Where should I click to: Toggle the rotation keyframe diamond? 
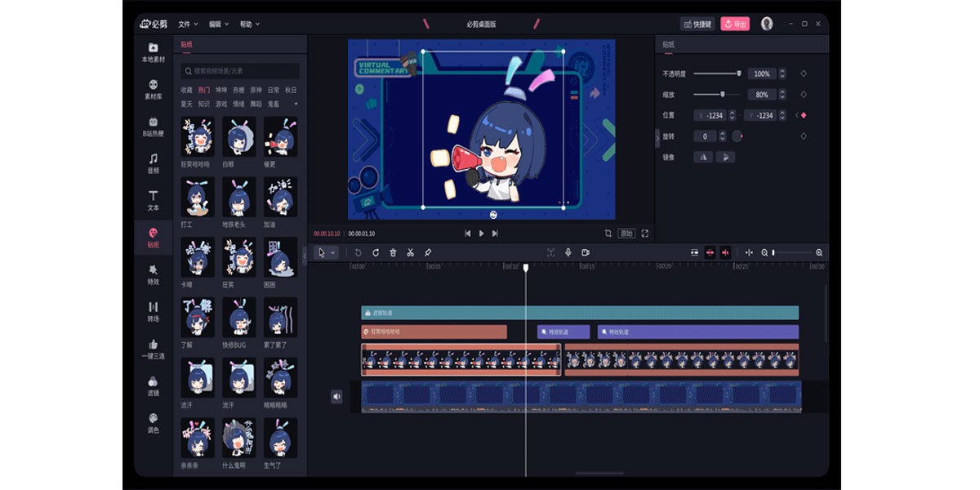pyautogui.click(x=804, y=136)
